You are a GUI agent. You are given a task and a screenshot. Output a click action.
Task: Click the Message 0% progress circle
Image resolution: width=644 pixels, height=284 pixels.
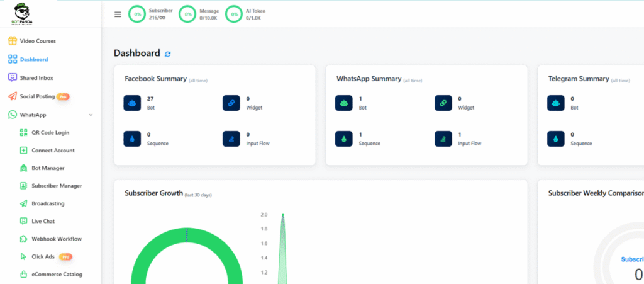pyautogui.click(x=187, y=14)
